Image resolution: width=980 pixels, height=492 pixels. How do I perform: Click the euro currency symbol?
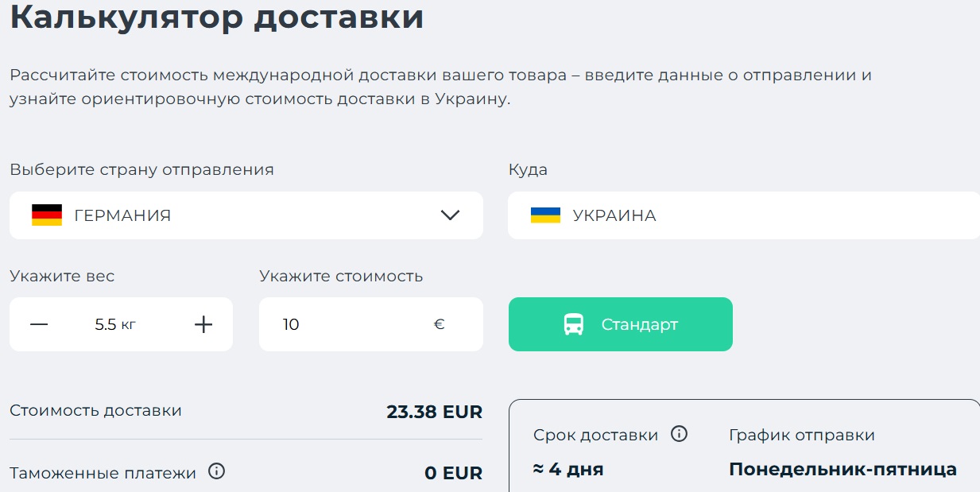click(x=440, y=324)
